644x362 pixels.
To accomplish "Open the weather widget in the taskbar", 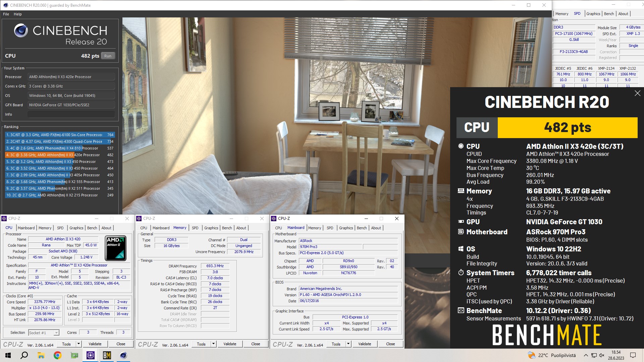I will pyautogui.click(x=551, y=355).
